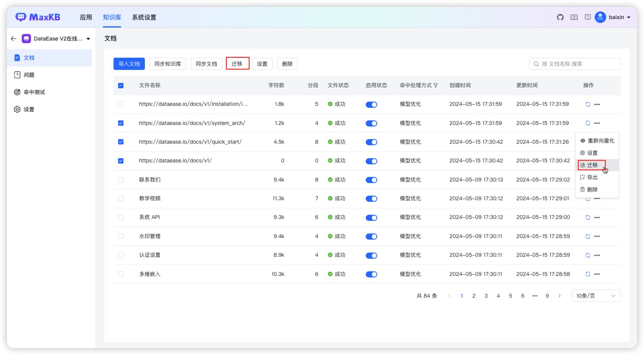Expand the DataEase V2 knowledge base dropdown
This screenshot has height=355, width=644.
coord(88,39)
